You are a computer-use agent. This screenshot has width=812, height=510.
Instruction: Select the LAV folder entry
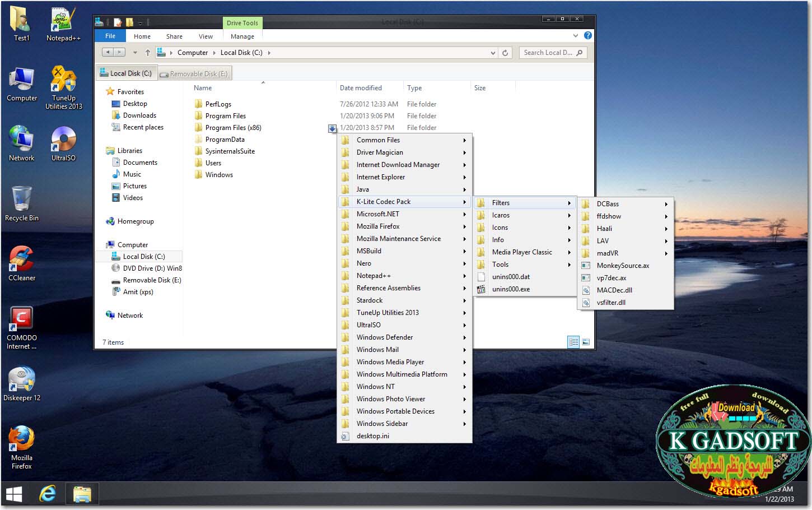point(626,241)
